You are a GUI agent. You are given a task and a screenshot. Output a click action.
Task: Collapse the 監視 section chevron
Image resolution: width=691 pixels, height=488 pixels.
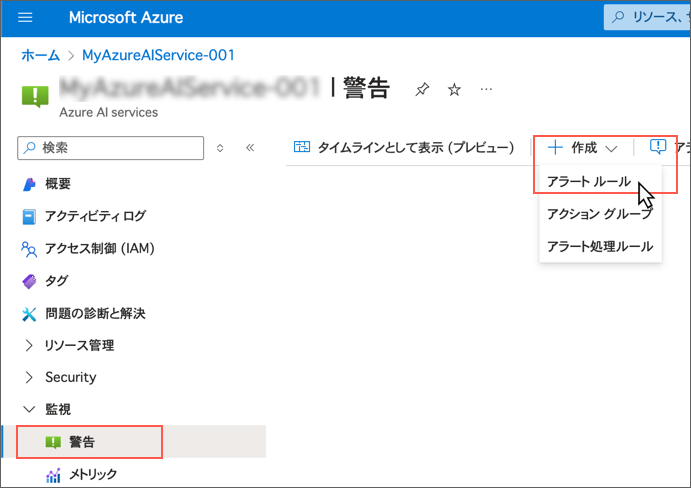[29, 410]
